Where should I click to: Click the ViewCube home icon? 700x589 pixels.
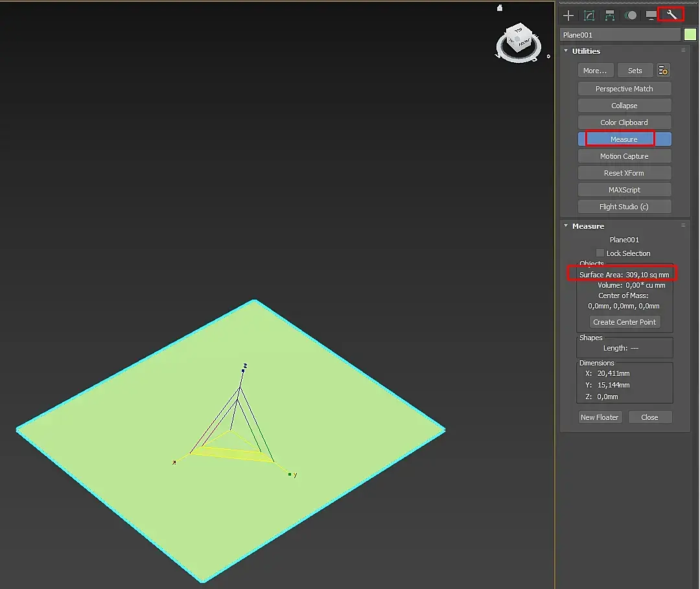(500, 8)
